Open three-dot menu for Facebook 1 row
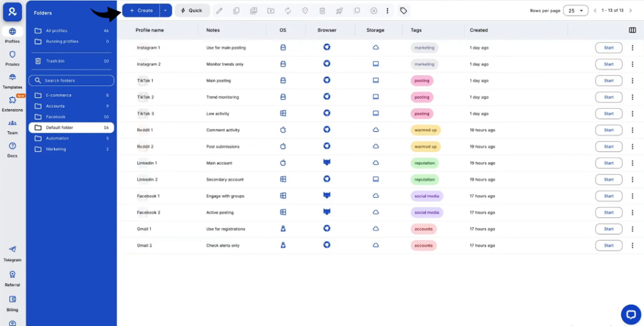 [633, 196]
